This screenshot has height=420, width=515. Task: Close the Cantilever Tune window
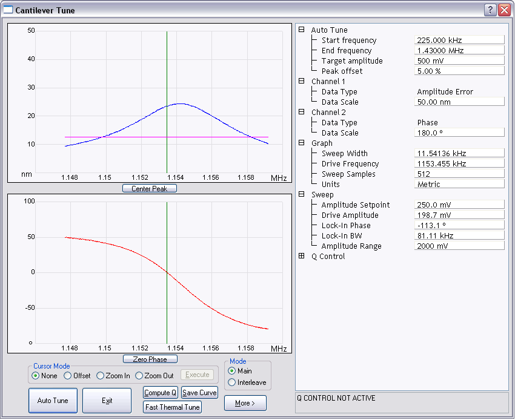click(504, 10)
